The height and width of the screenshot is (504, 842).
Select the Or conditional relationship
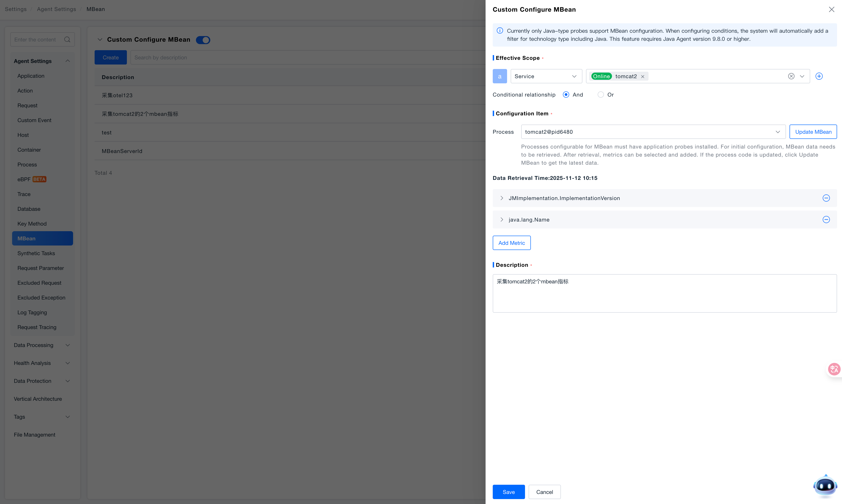tap(600, 95)
